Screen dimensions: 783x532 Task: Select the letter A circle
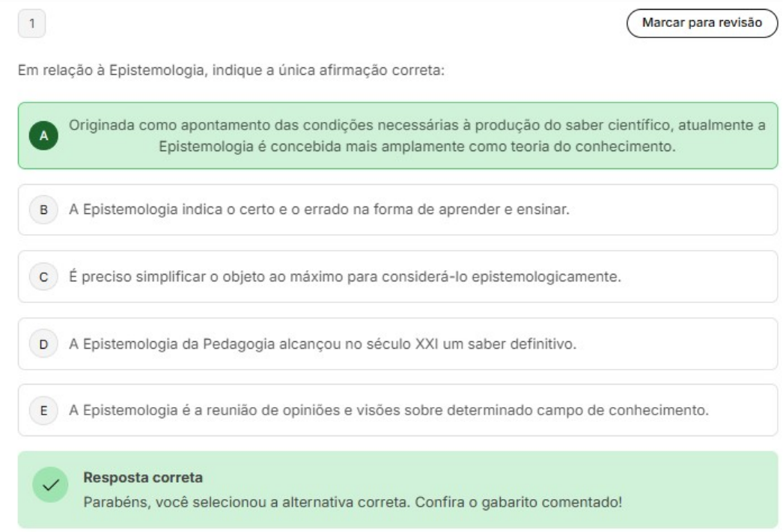pyautogui.click(x=43, y=135)
